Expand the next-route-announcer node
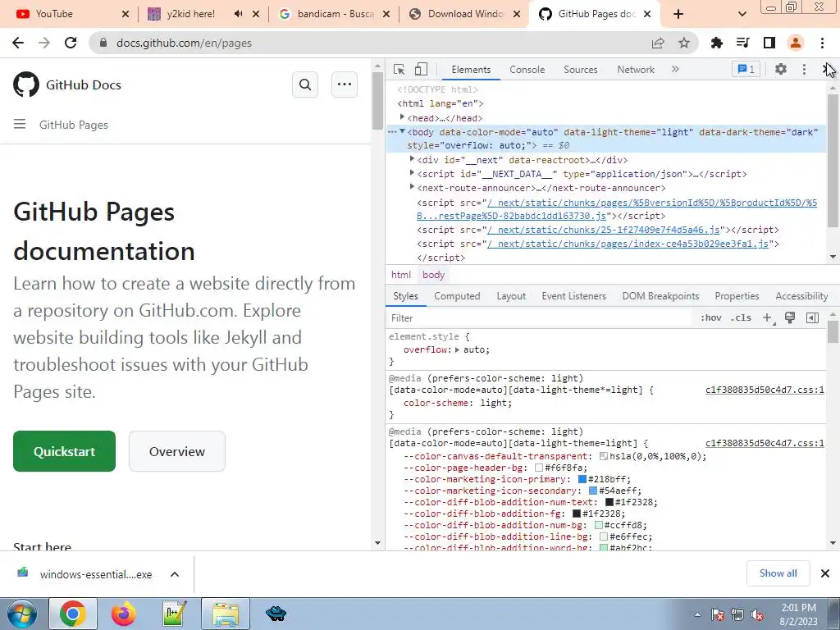Image resolution: width=840 pixels, height=630 pixels. (x=412, y=186)
